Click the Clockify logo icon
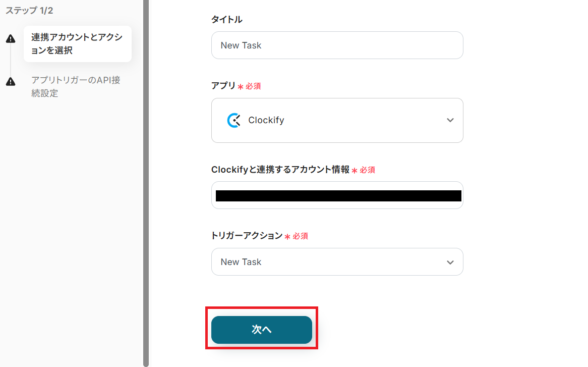This screenshot has width=588, height=367. [x=234, y=121]
